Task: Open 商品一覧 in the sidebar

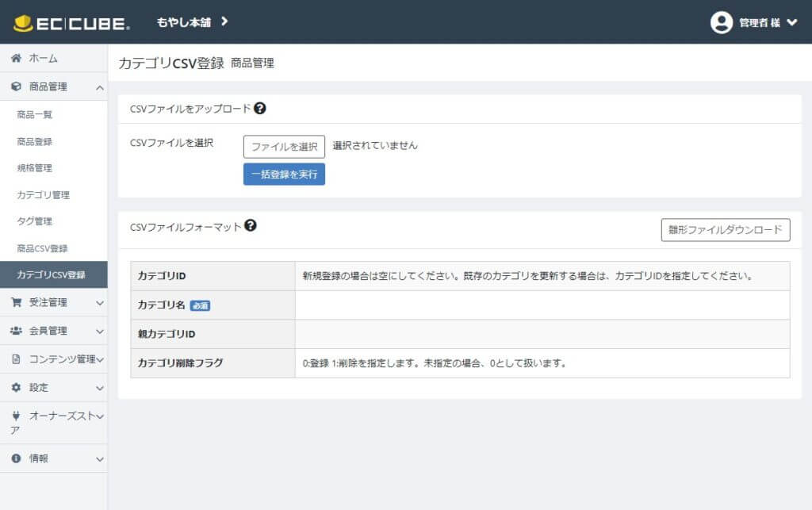Action: (x=35, y=115)
